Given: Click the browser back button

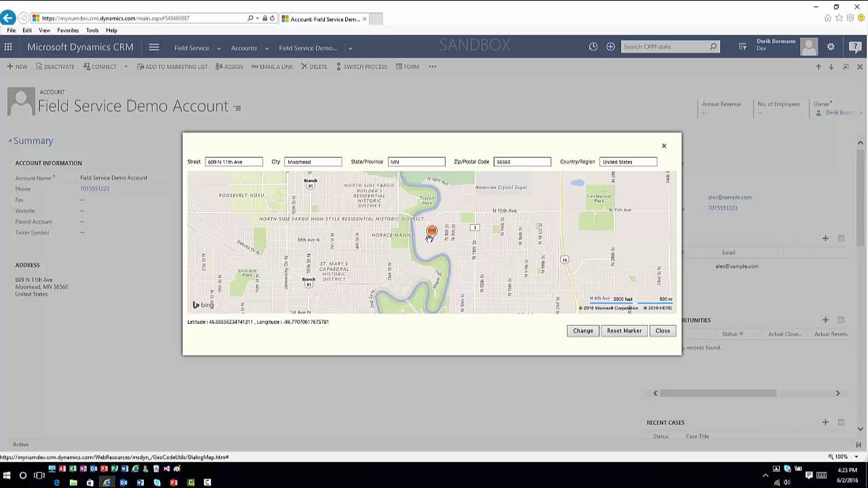Looking at the screenshot, I should [x=8, y=18].
